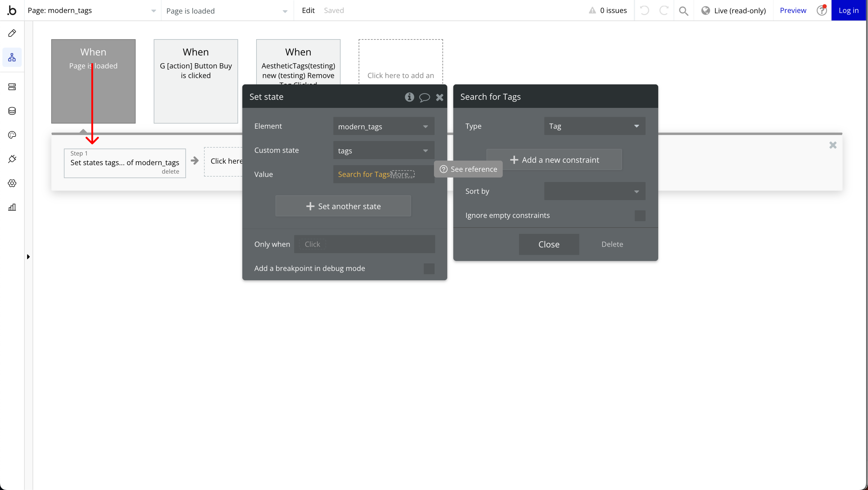The image size is (868, 490).
Task: Expand the Element modern_tags dropdown
Action: tap(383, 126)
